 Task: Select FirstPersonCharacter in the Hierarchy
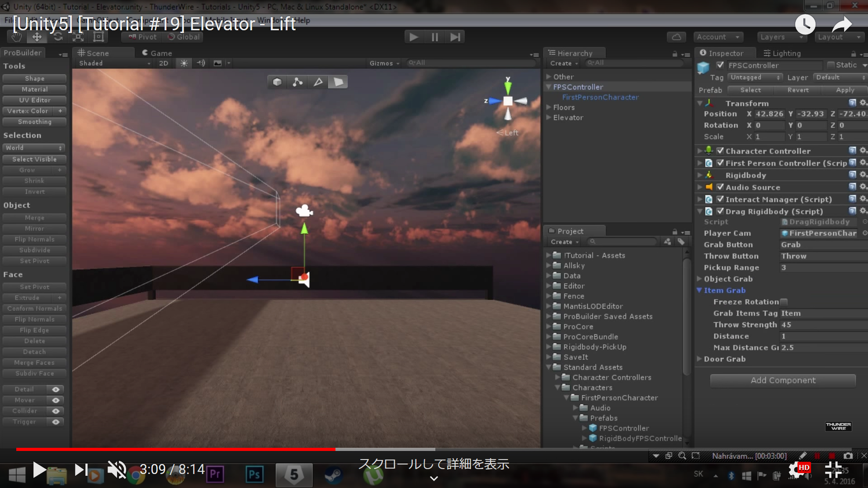coord(600,97)
